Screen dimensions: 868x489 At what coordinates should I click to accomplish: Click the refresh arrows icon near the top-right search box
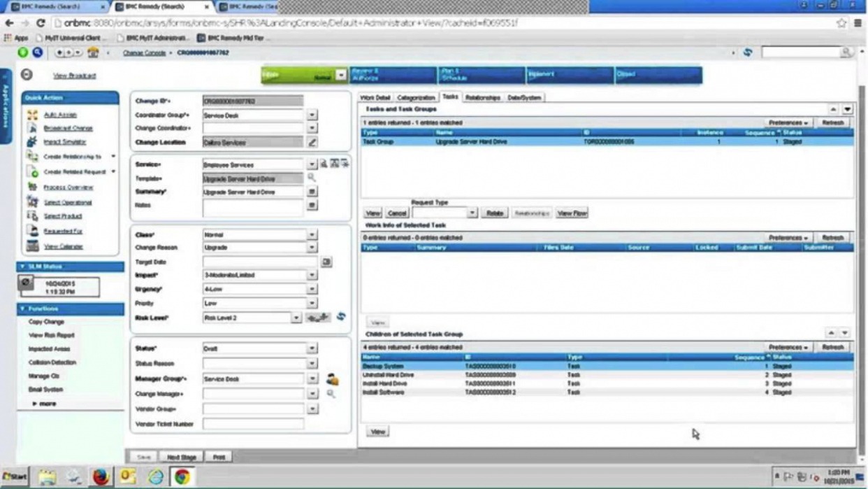tap(748, 52)
